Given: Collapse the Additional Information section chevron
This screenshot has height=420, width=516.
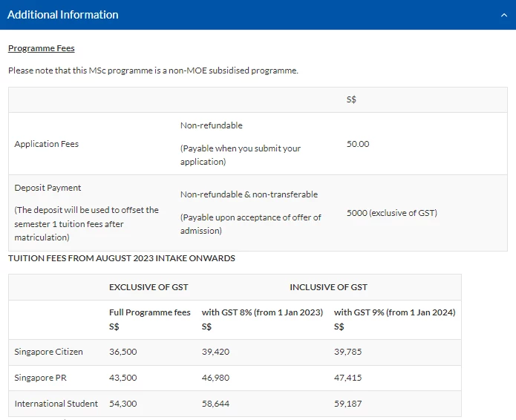Looking at the screenshot, I should (x=504, y=15).
